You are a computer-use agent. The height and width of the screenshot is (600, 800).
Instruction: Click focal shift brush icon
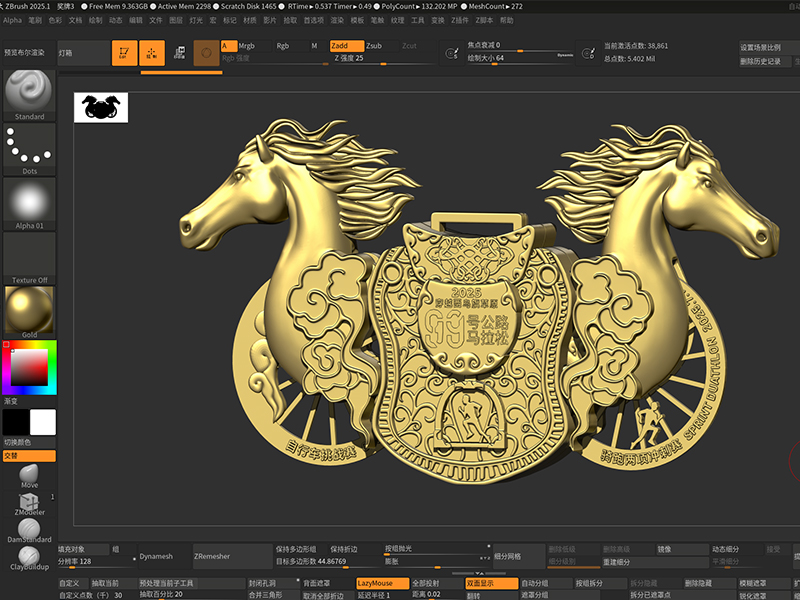coord(451,53)
